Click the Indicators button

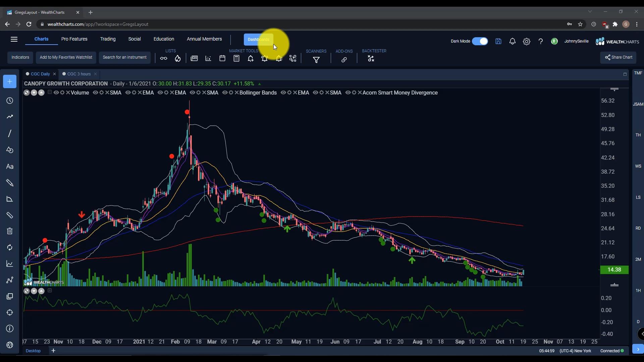click(20, 57)
